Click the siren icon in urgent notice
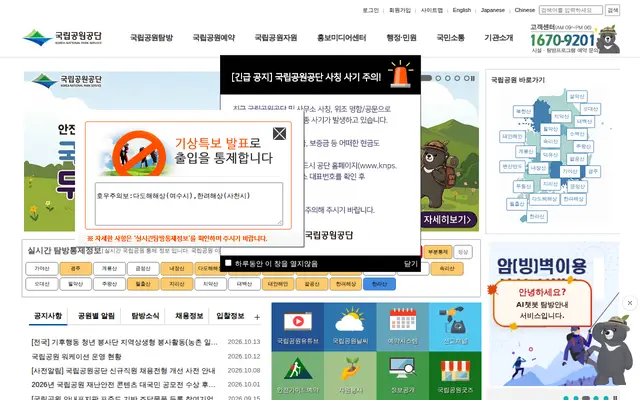 point(400,74)
